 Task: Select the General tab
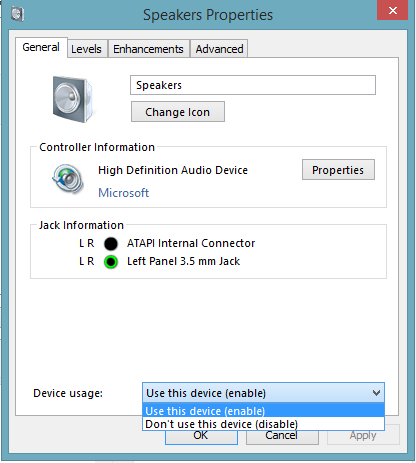pyautogui.click(x=41, y=47)
